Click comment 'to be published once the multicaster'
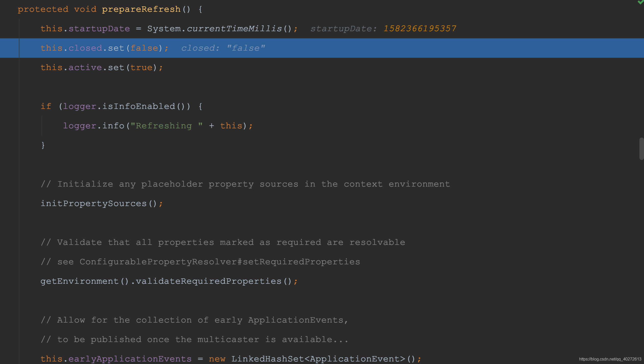 (195, 339)
